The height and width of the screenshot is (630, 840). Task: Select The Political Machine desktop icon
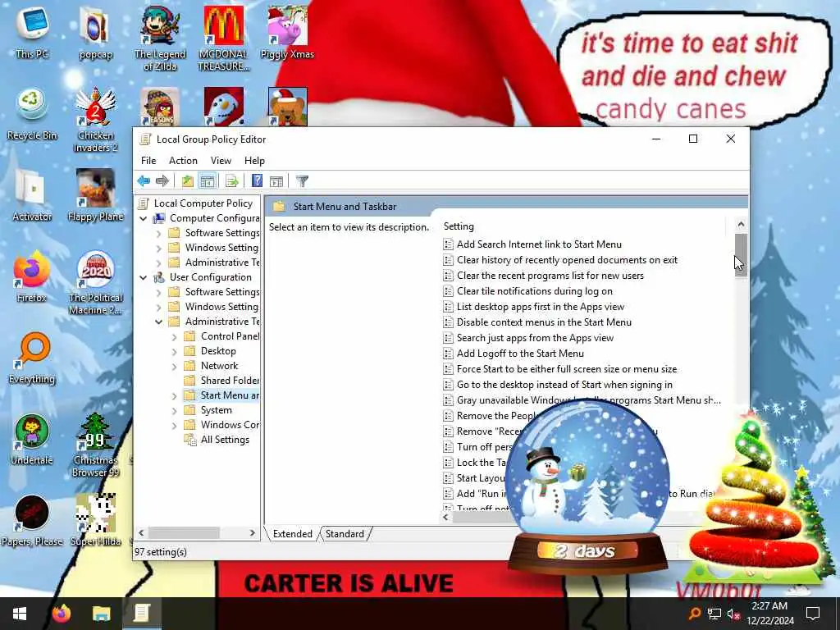[x=95, y=282]
